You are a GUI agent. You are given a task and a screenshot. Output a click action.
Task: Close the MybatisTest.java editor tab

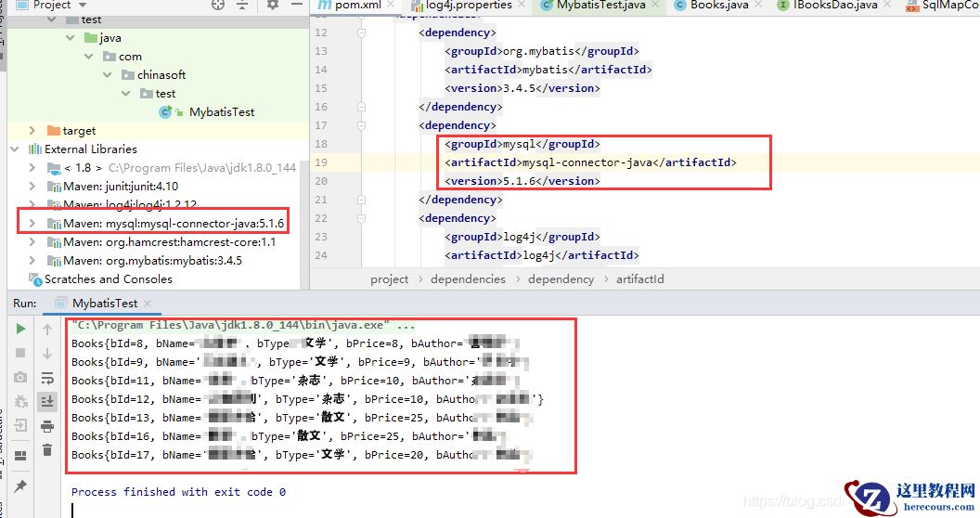coord(655,5)
